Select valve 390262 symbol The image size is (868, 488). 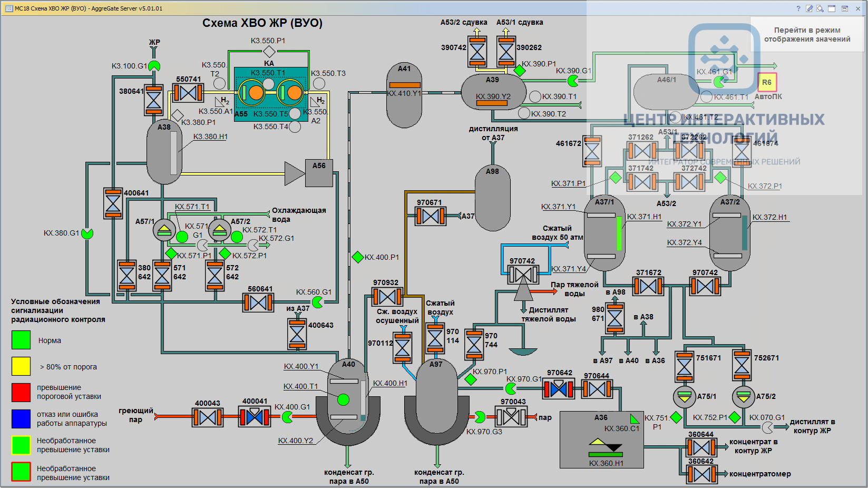tap(506, 52)
